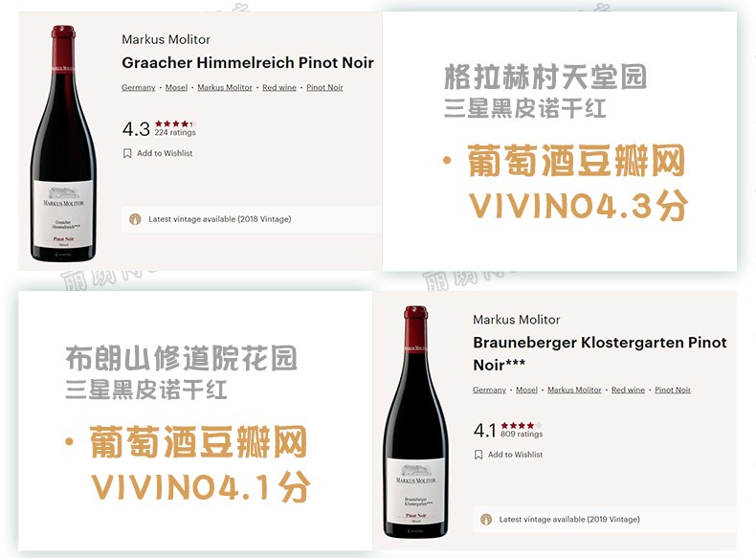Screen dimensions: 756x558
Task: Click the grape icon beside 2019 Vintage
Action: coord(486,520)
